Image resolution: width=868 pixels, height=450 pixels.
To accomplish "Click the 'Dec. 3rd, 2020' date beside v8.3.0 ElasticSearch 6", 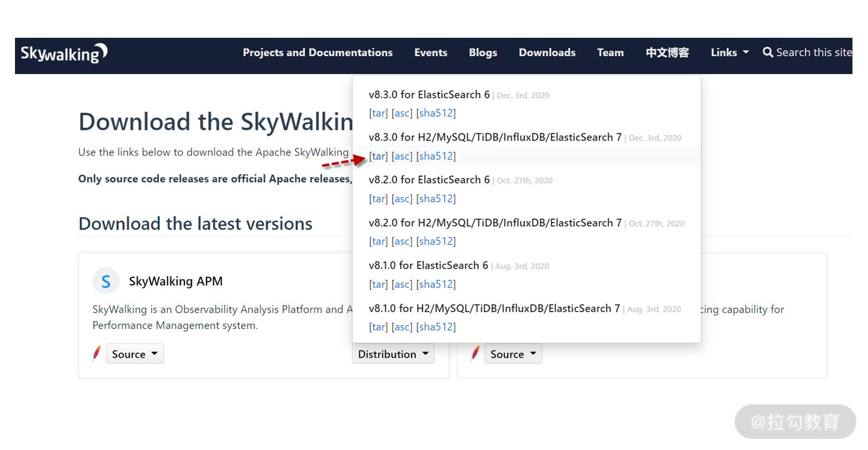I will pos(523,96).
